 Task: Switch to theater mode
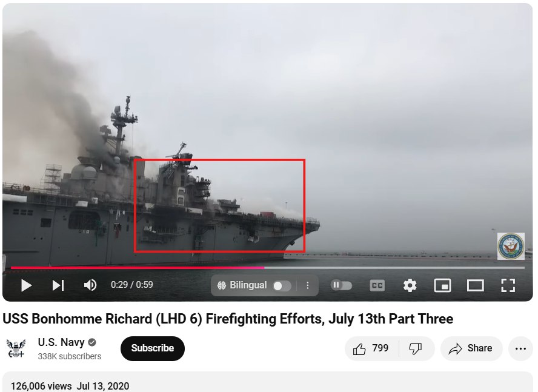(475, 285)
